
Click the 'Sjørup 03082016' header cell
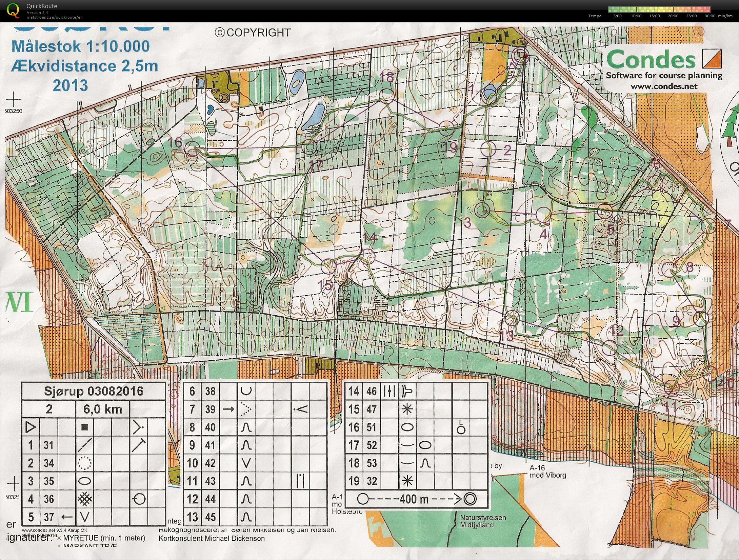tap(94, 391)
